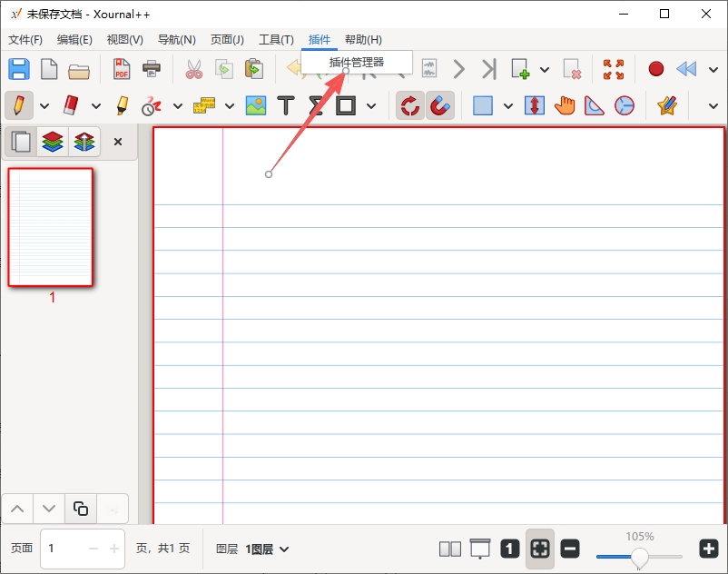728x574 pixels.
Task: Choose 插件管理器 from the menu
Action: point(357,62)
